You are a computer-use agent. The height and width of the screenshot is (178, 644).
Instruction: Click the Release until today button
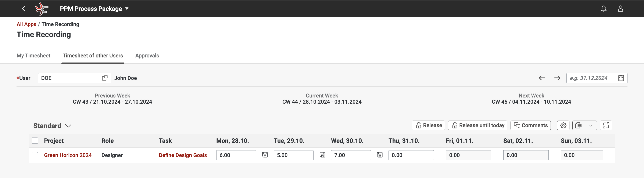(477, 125)
